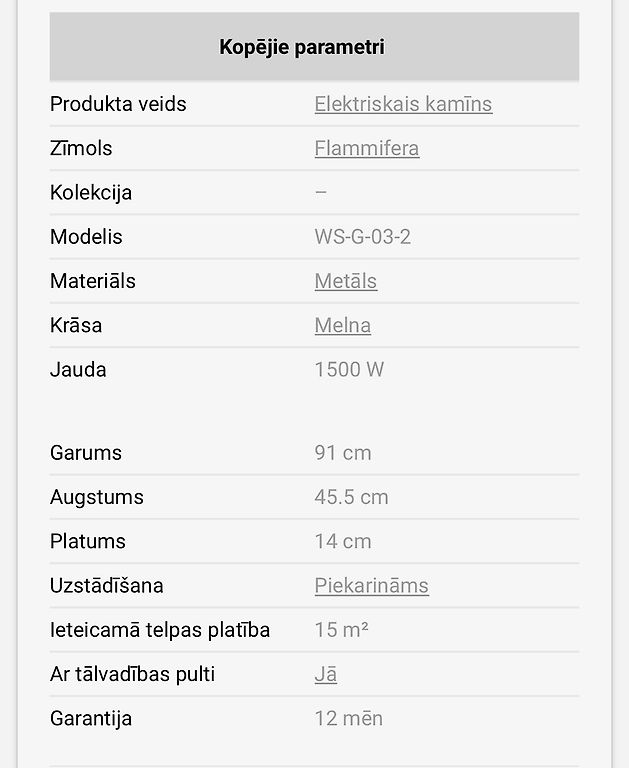Click the Jā remote control link
Viewport: 629px width, 768px height.
click(326, 674)
